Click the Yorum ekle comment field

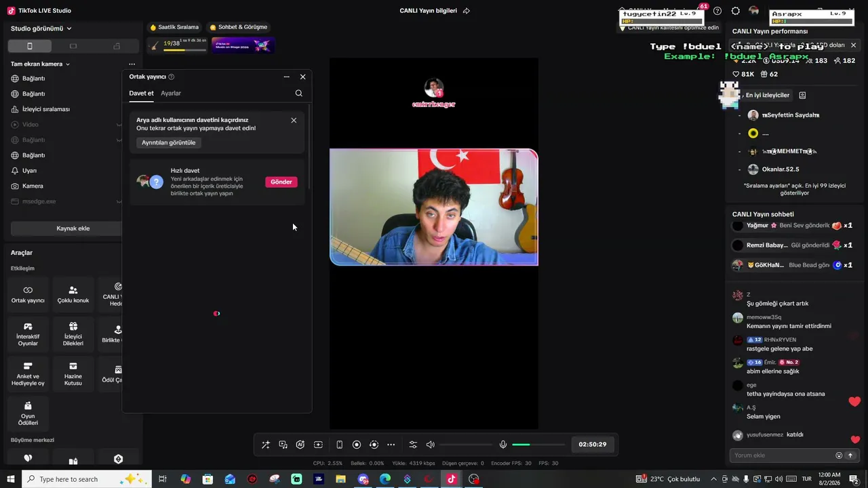click(783, 455)
